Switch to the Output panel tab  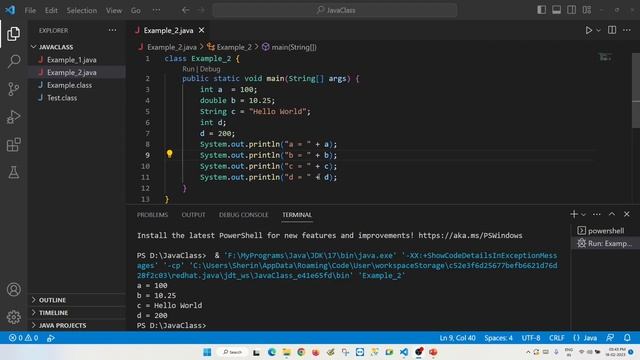pyautogui.click(x=193, y=215)
